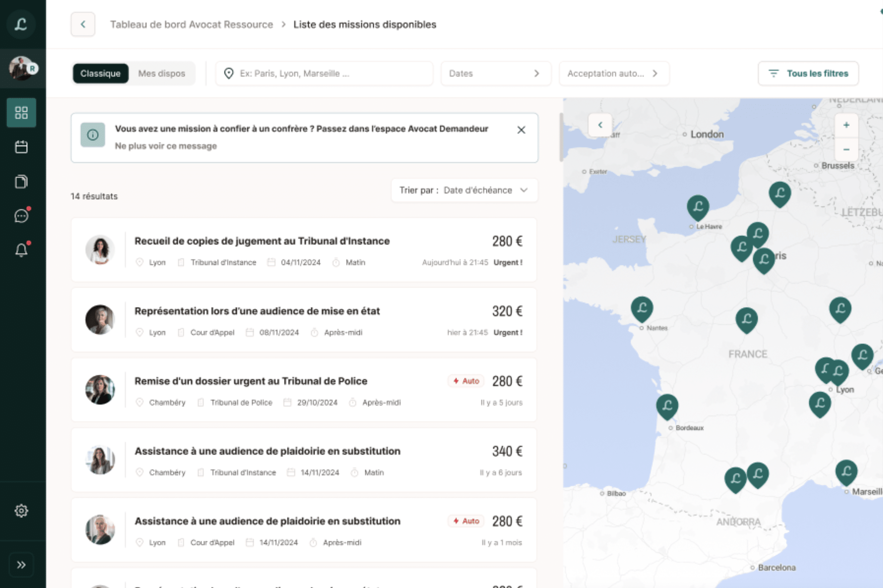Open Tous les filtres panel
The width and height of the screenshot is (883, 588).
808,73
